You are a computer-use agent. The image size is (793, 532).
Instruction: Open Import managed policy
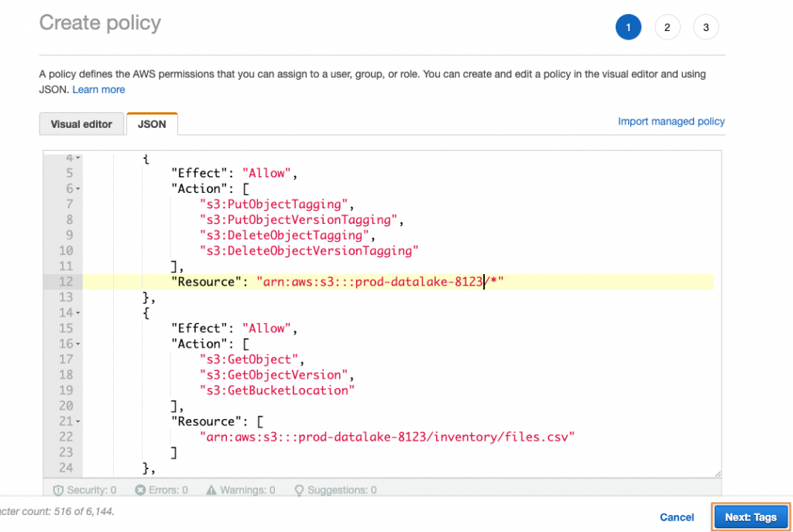pos(671,121)
